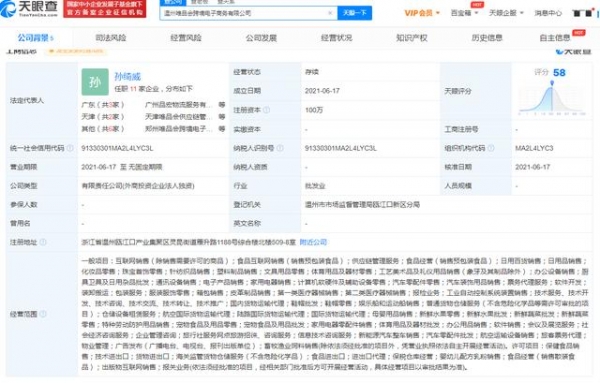
Task: Click the red official credit agency banner
Action: [x=105, y=8]
